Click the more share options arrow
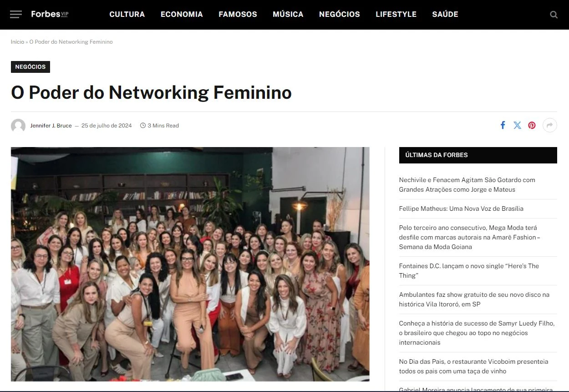The image size is (569, 392). (550, 125)
